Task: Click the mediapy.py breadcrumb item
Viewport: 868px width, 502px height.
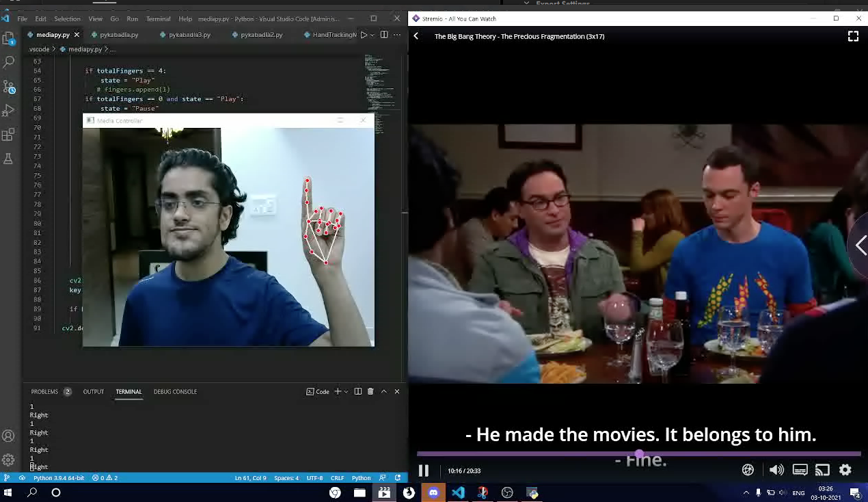Action: point(85,49)
